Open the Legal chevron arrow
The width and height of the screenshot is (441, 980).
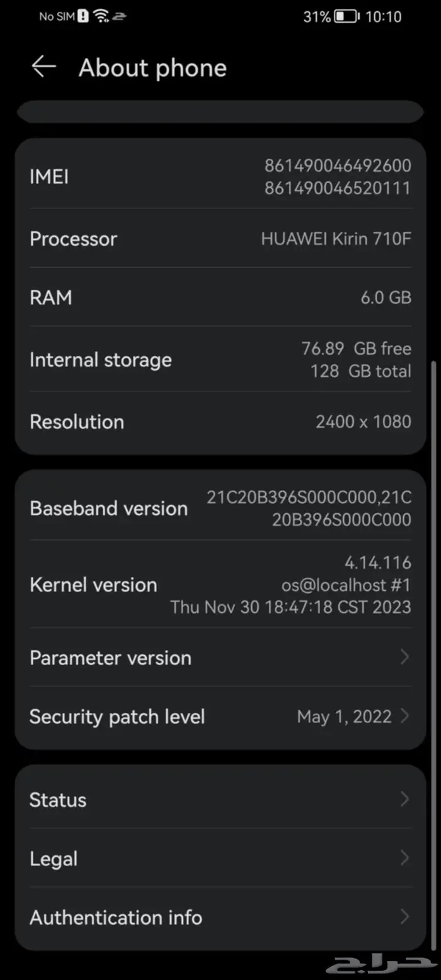tap(404, 858)
